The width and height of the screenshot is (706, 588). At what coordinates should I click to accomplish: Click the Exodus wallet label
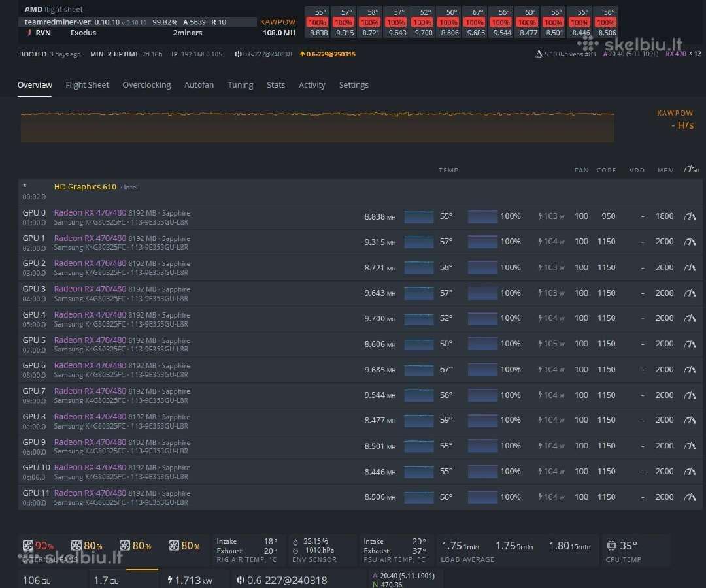point(83,33)
